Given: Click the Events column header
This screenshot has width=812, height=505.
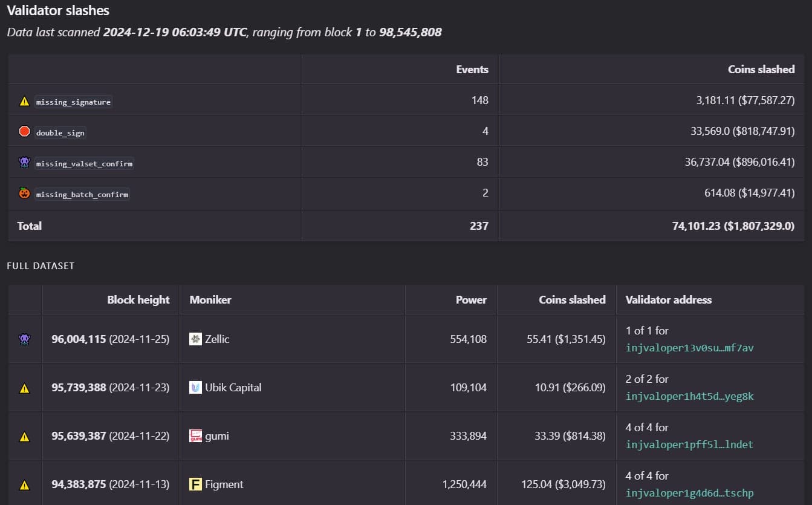Looking at the screenshot, I should point(472,70).
